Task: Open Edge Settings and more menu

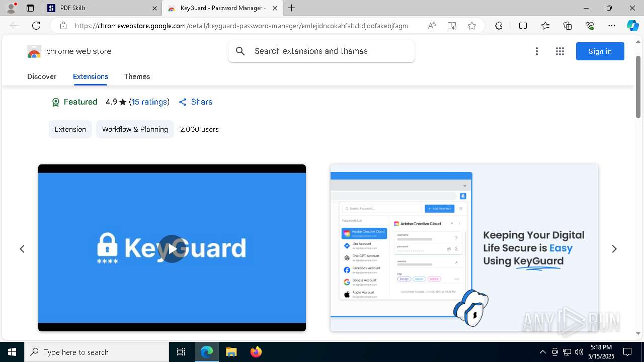Action: click(x=612, y=26)
